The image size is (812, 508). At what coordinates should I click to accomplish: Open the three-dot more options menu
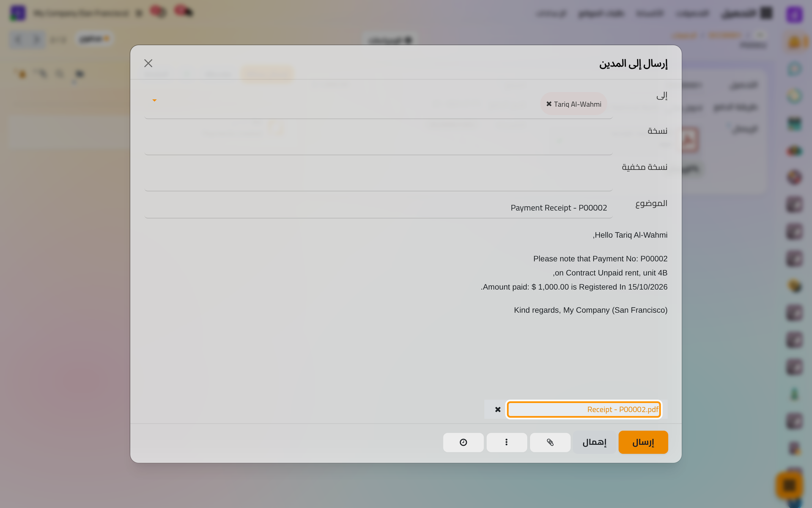(x=507, y=442)
